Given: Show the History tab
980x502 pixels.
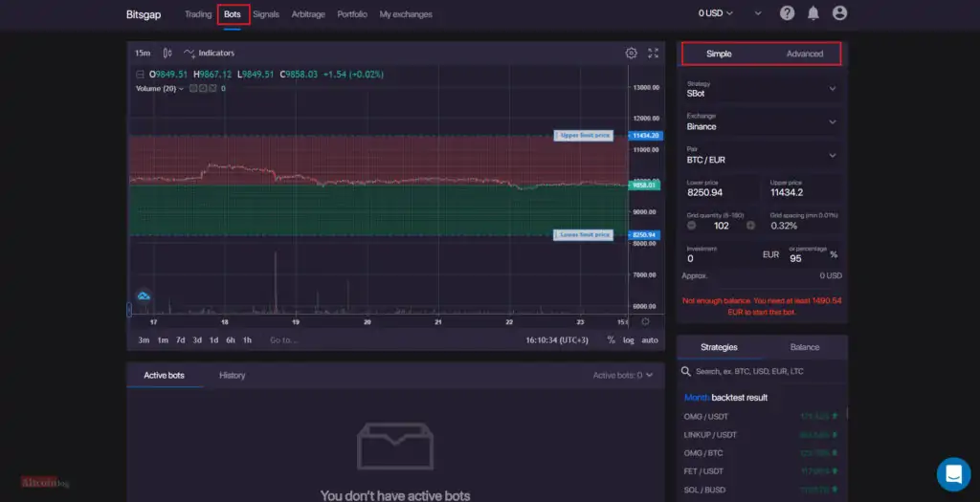Looking at the screenshot, I should pyautogui.click(x=232, y=375).
